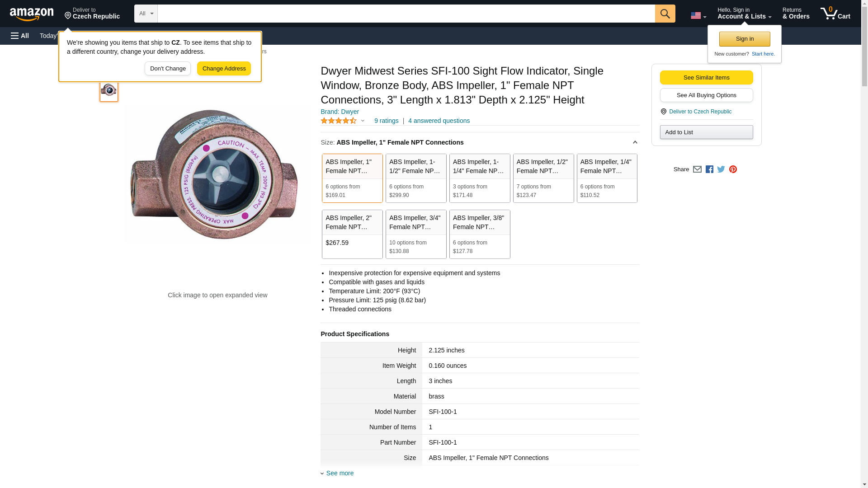Screen dimensions: 868x488
Task: Open Account & Lists menu
Action: tap(744, 14)
